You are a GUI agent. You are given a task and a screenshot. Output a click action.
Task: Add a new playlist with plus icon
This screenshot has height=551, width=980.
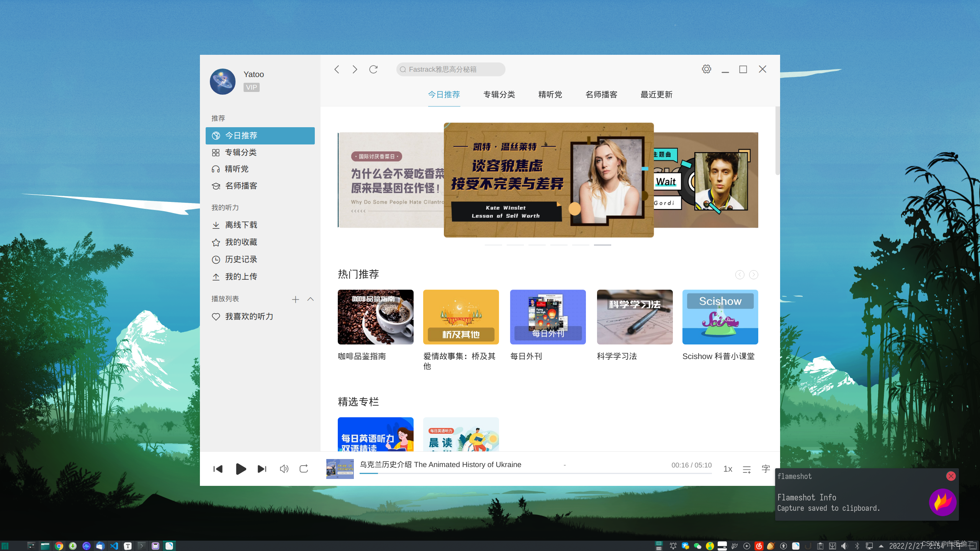click(x=295, y=299)
